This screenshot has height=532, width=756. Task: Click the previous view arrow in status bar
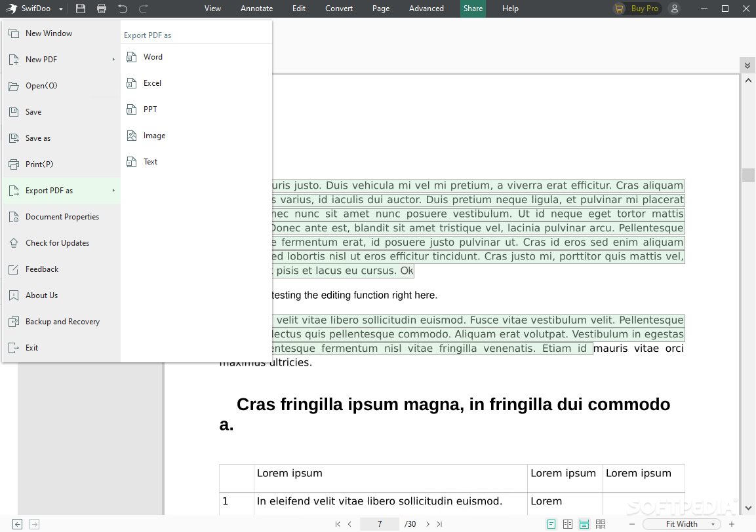pyautogui.click(x=17, y=524)
